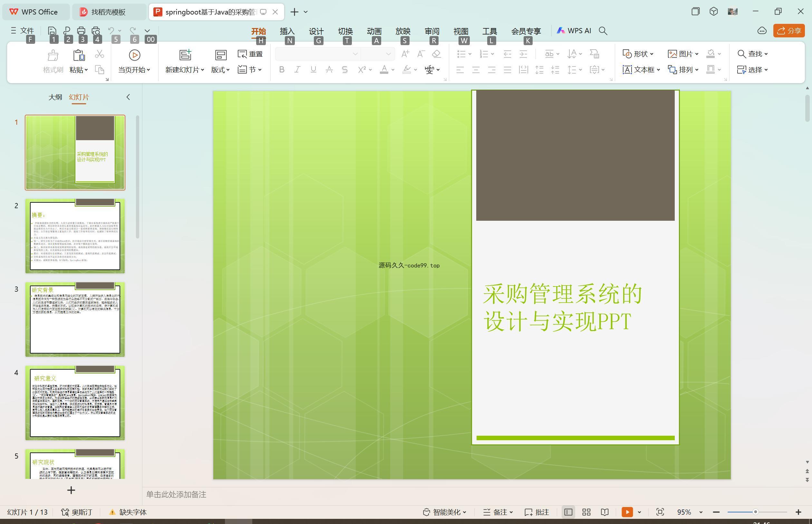Start slideshow from current page (当页开始)
Image resolution: width=812 pixels, height=524 pixels.
tap(134, 62)
